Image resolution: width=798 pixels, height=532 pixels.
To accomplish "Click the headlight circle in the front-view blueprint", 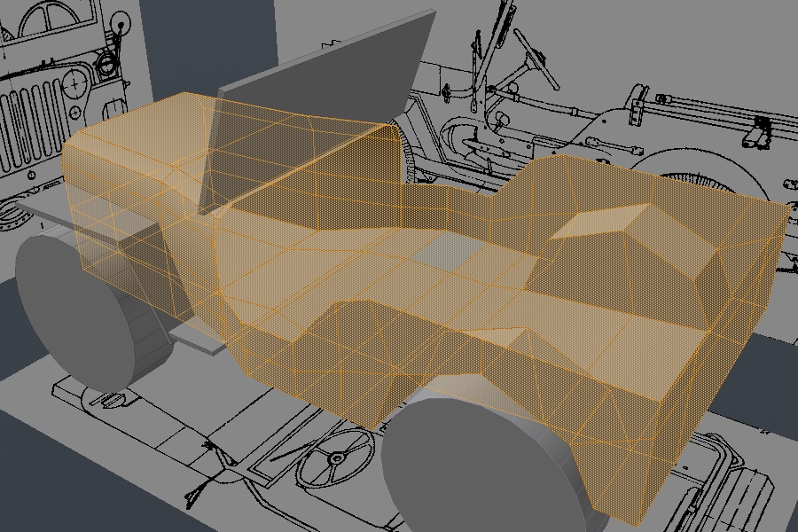I will coord(76,84).
